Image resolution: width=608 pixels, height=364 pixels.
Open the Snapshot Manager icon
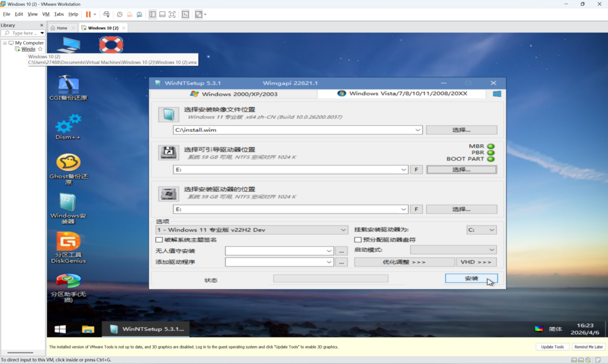coord(139,14)
